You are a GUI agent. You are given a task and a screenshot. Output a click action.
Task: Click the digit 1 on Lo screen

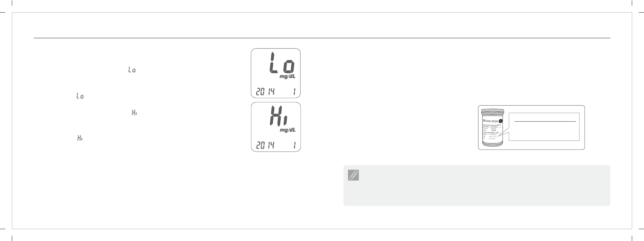tap(294, 92)
